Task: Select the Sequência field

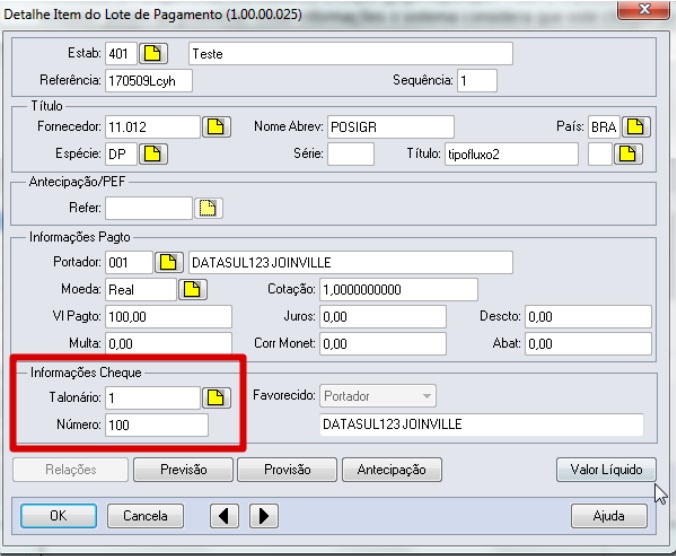Action: tap(477, 81)
